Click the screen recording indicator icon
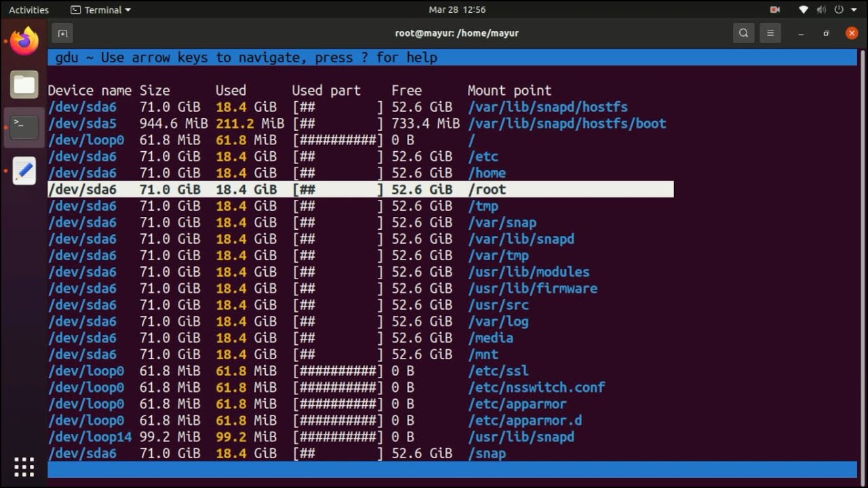Screen dimensions: 868x488 (x=775, y=10)
